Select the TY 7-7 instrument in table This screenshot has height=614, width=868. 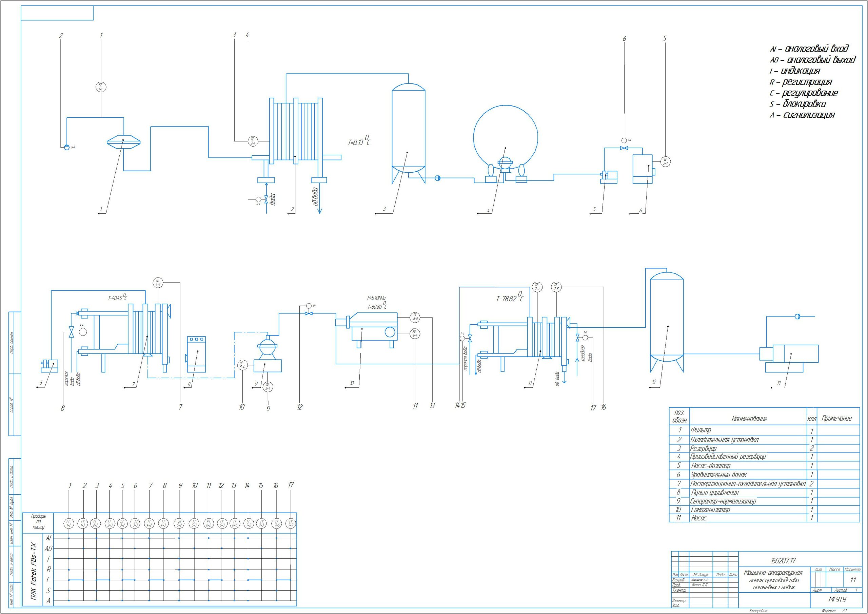(291, 523)
